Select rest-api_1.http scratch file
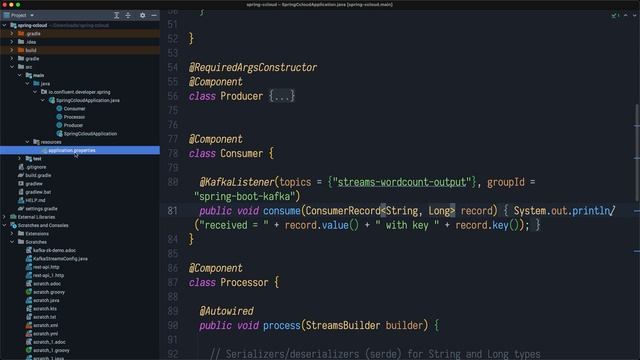 coord(48,275)
